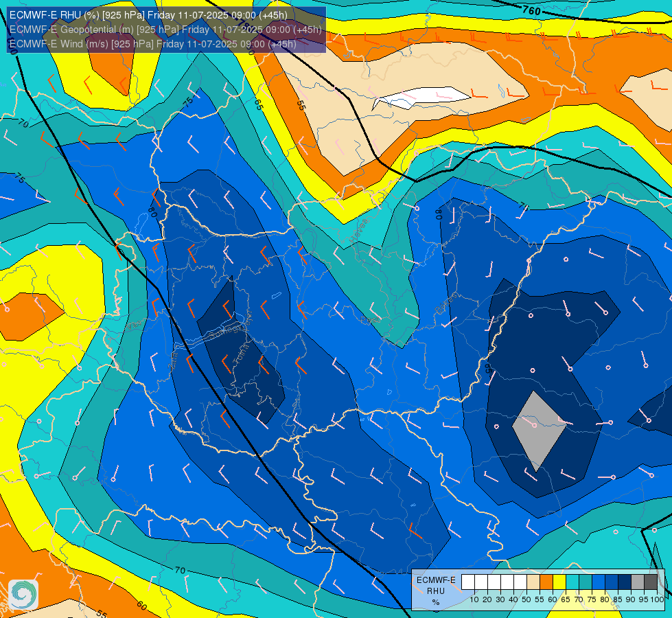Click the ECMWF-E Geopotential (m) layer title

coord(165,30)
